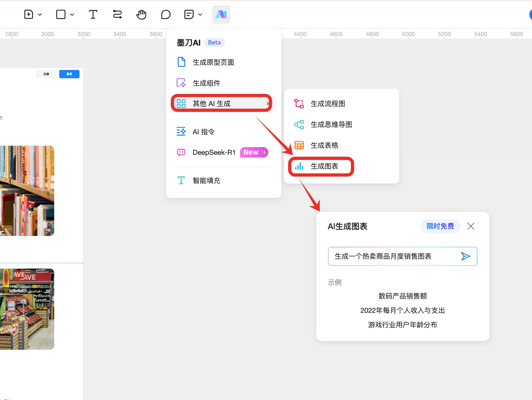Select the connector line tool
Viewport: 532px width, 400px height.
click(x=117, y=14)
